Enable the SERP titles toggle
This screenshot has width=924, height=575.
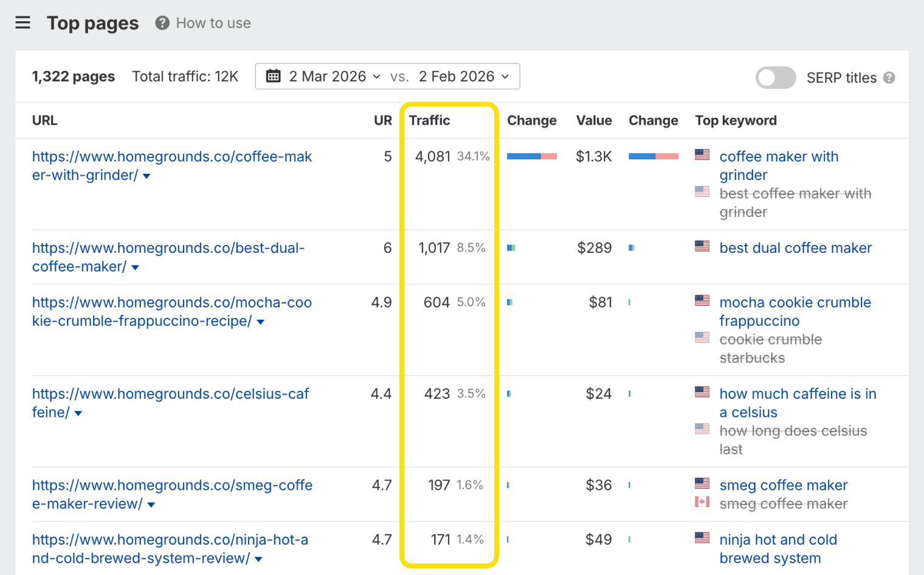(775, 78)
